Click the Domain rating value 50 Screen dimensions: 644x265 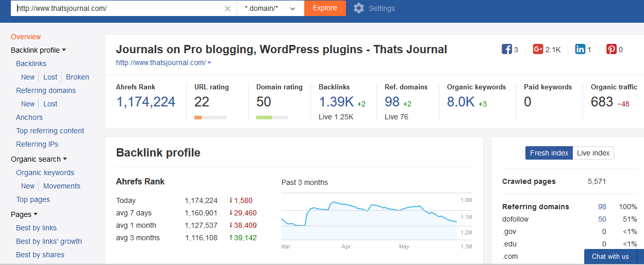tap(264, 102)
